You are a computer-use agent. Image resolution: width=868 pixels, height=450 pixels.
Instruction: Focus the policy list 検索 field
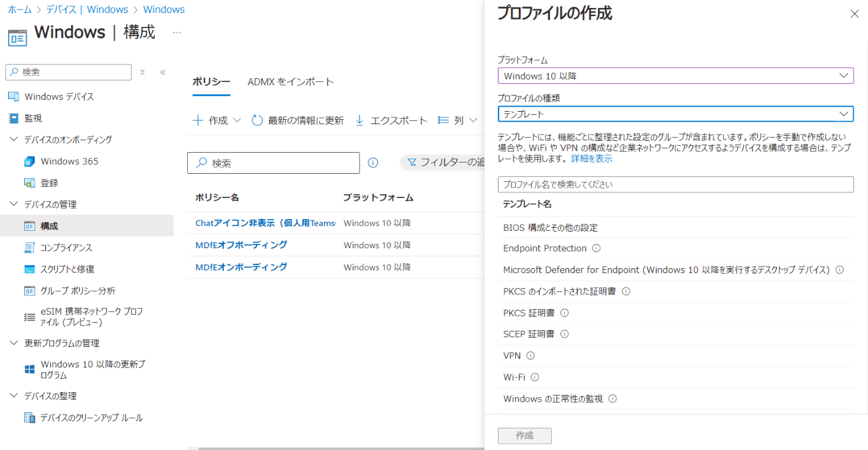pyautogui.click(x=273, y=163)
